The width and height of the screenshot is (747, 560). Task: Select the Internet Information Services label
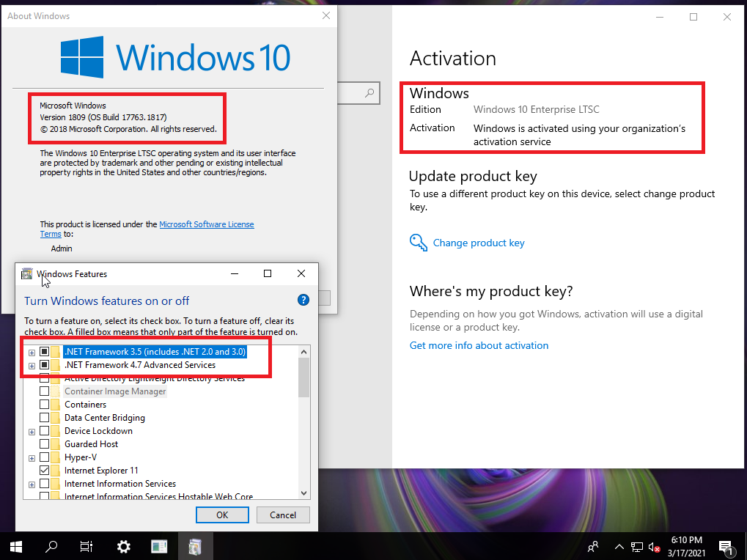click(x=120, y=483)
